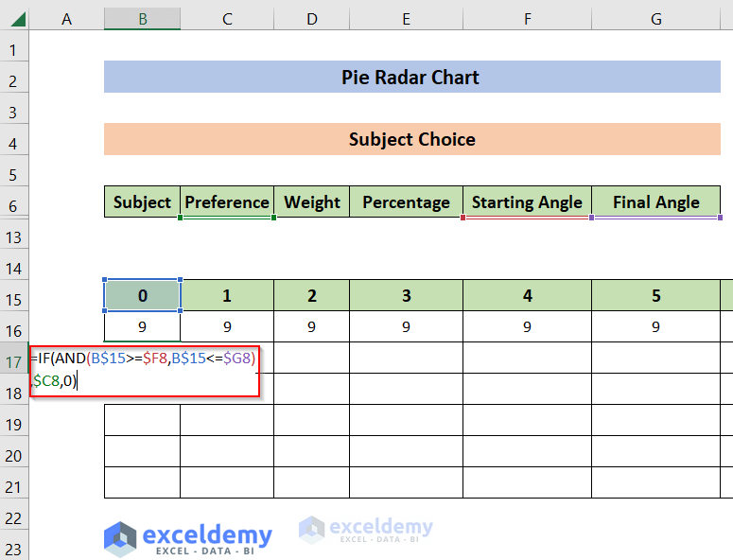Click the faded ExcelDemy watermark logo
This screenshot has height=560, width=733.
click(x=366, y=529)
